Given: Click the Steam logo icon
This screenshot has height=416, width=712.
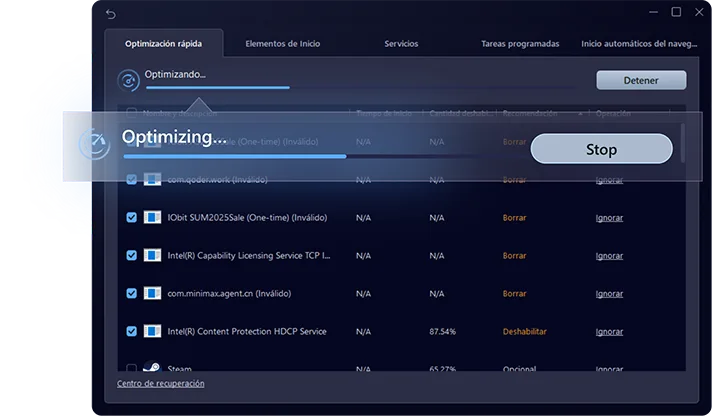Looking at the screenshot, I should [152, 366].
